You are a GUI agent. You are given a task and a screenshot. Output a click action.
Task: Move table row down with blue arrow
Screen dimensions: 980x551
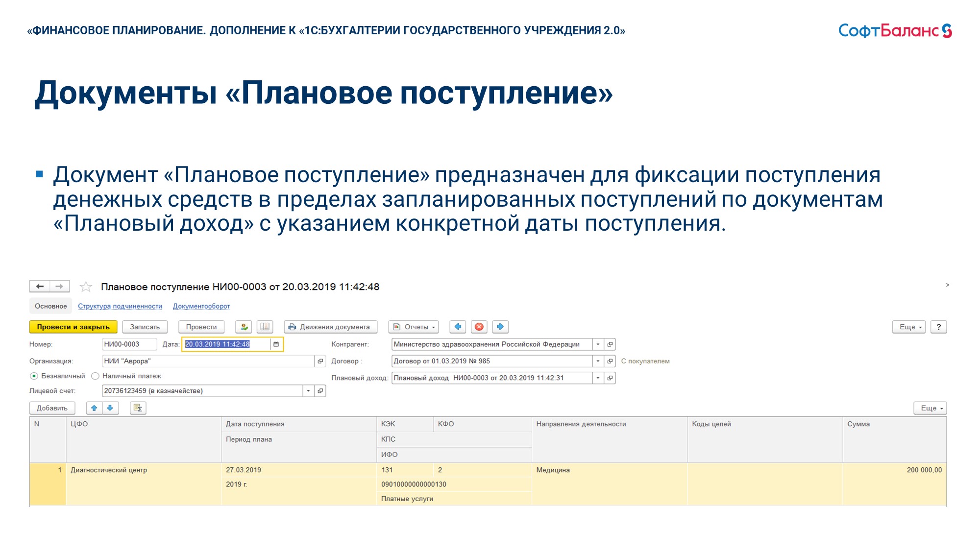pyautogui.click(x=110, y=408)
